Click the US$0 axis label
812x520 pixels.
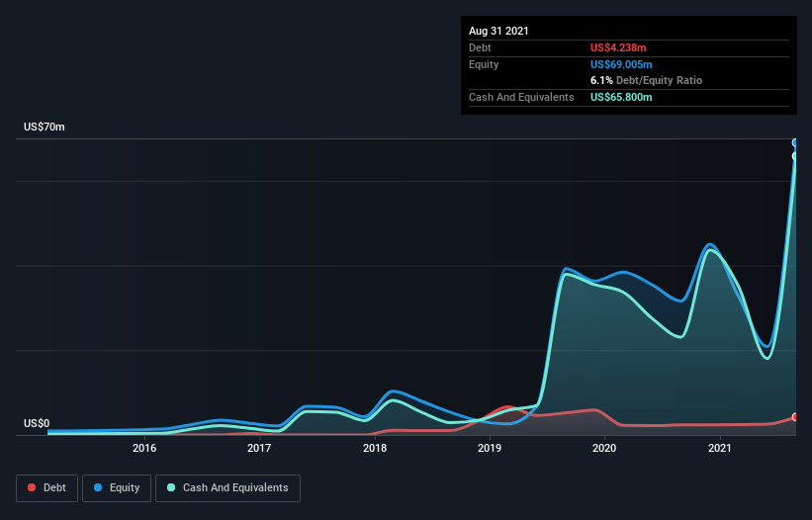coord(37,423)
